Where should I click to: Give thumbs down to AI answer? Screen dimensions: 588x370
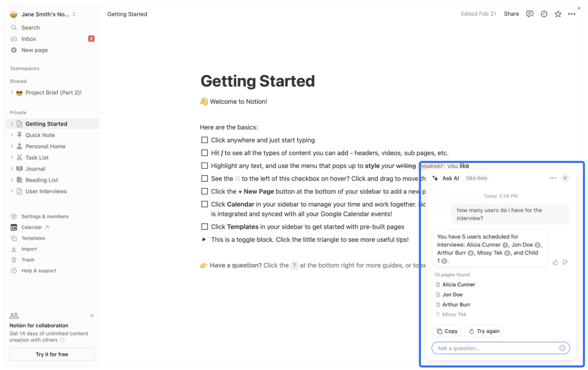(565, 262)
